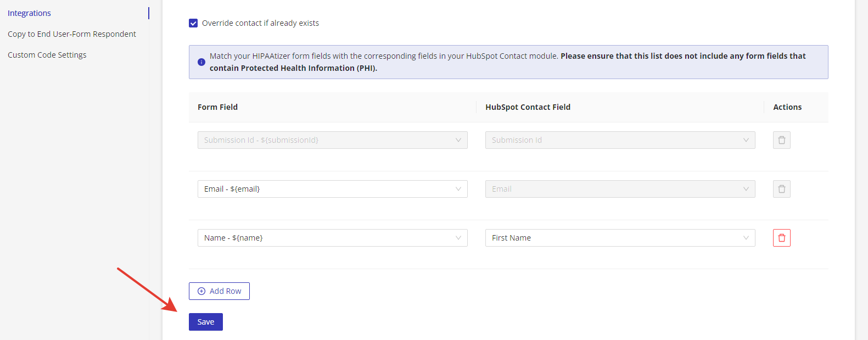Click the plus icon on Add Row
Image resolution: width=868 pixels, height=340 pixels.
[x=201, y=291]
